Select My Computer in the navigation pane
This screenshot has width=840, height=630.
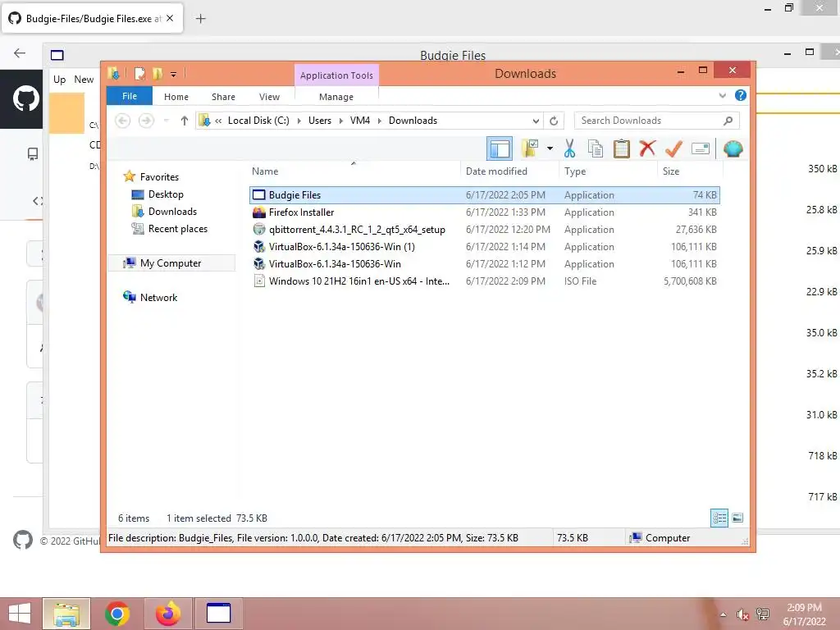coord(171,263)
